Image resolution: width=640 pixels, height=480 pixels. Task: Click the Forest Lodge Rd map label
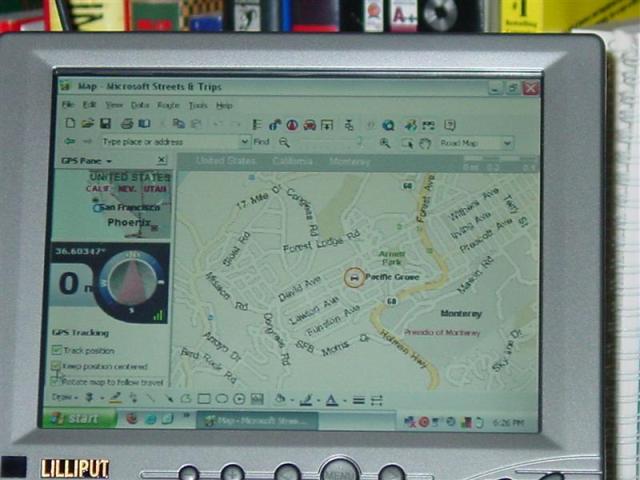point(322,242)
